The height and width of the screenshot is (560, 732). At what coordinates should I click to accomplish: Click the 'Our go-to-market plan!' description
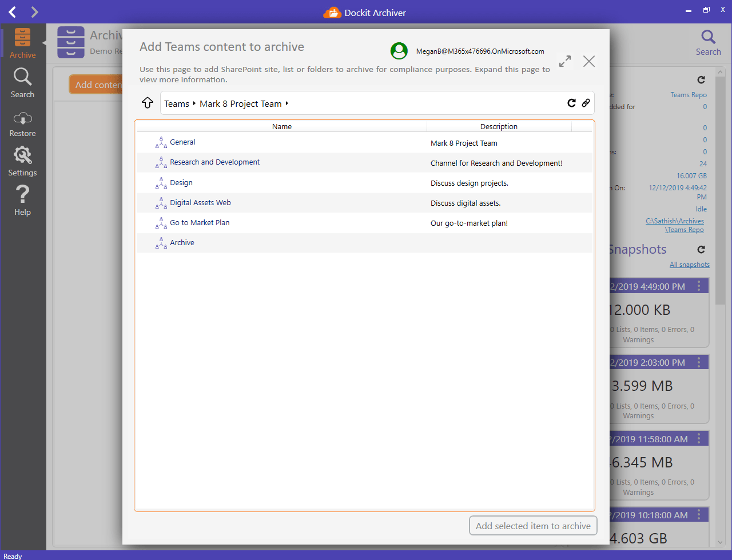click(469, 223)
